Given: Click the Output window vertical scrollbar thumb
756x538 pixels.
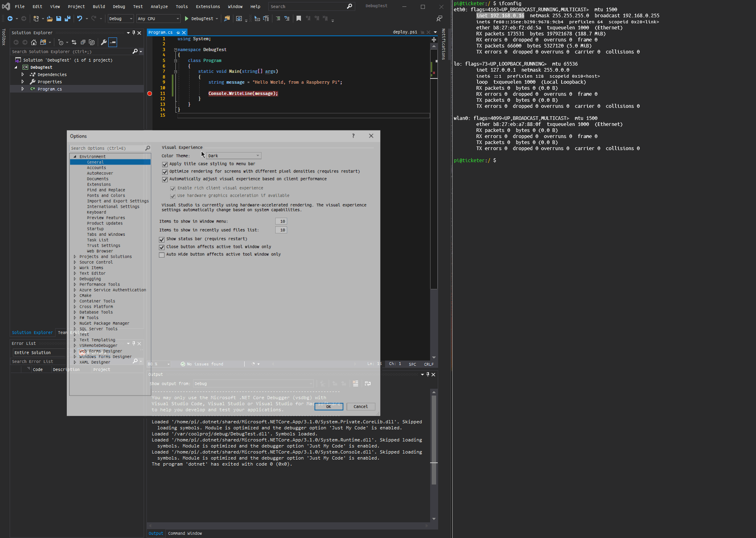Looking at the screenshot, I should click(x=434, y=440).
